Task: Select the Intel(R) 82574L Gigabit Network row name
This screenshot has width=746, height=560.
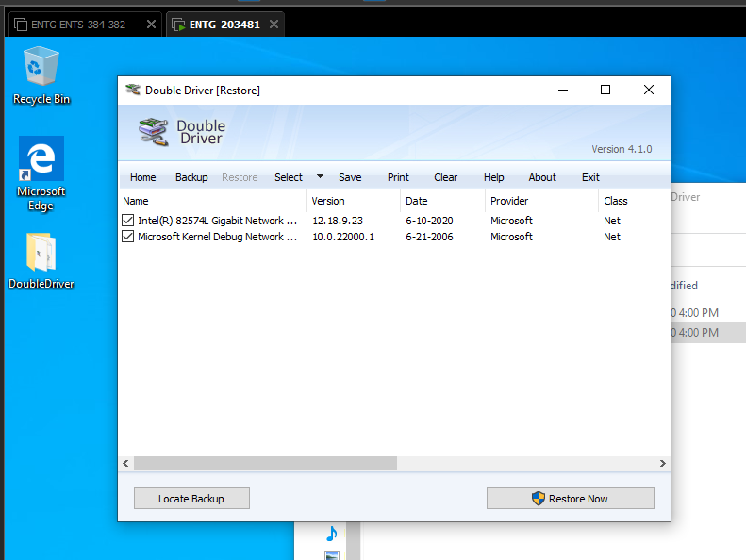Action: (217, 221)
